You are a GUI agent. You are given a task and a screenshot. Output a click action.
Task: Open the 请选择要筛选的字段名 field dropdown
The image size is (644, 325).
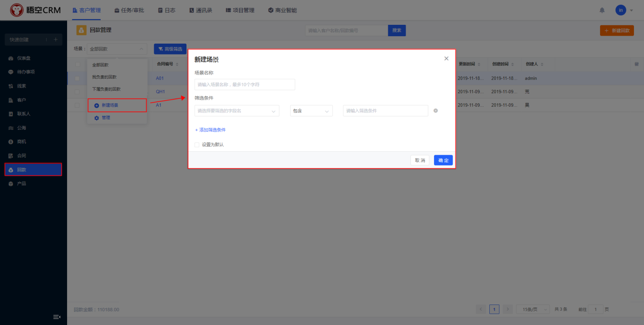pyautogui.click(x=237, y=111)
